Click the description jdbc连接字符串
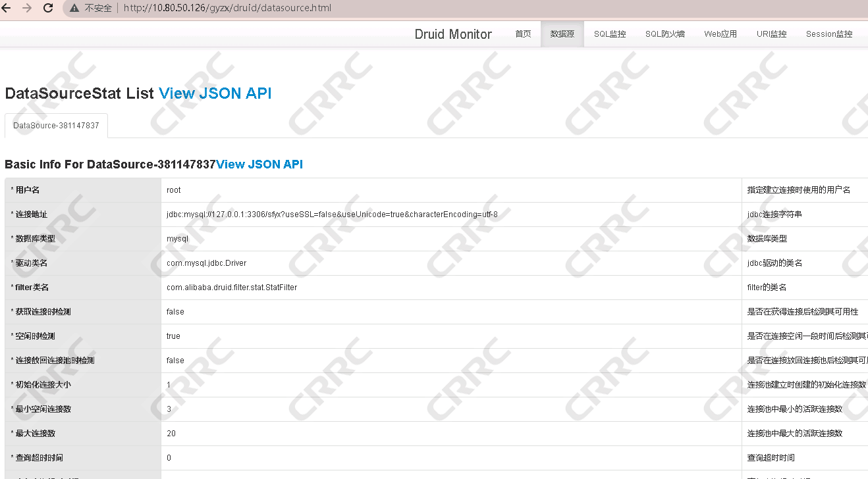Viewport: 868px width, 479px height. point(774,214)
